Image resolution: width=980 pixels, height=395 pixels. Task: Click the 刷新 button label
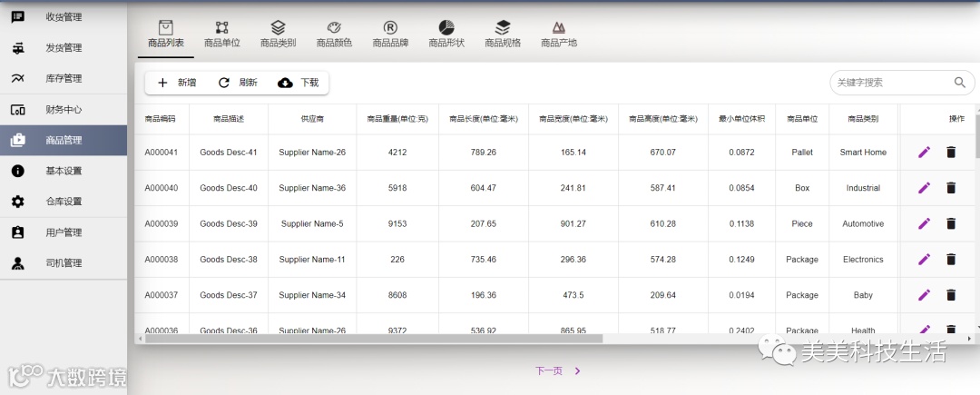point(248,83)
